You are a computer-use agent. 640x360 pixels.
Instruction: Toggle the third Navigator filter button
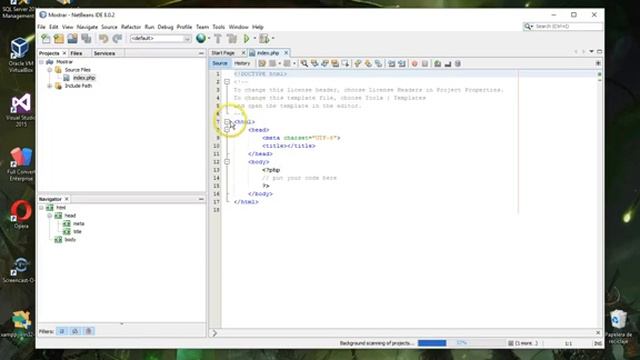tap(89, 331)
